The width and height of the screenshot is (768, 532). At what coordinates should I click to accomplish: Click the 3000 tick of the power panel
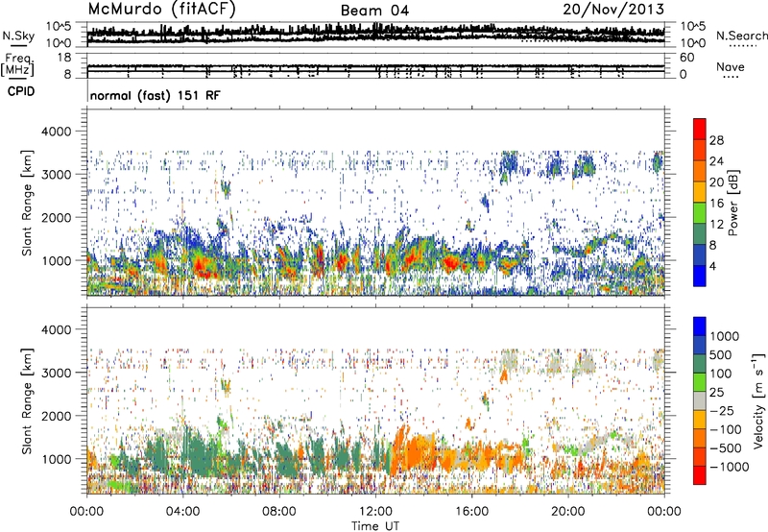click(57, 175)
